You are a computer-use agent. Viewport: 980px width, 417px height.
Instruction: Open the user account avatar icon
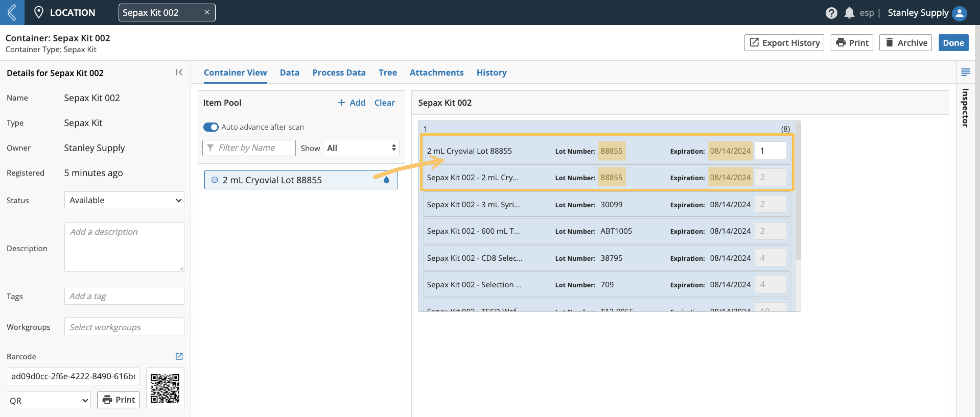(959, 13)
